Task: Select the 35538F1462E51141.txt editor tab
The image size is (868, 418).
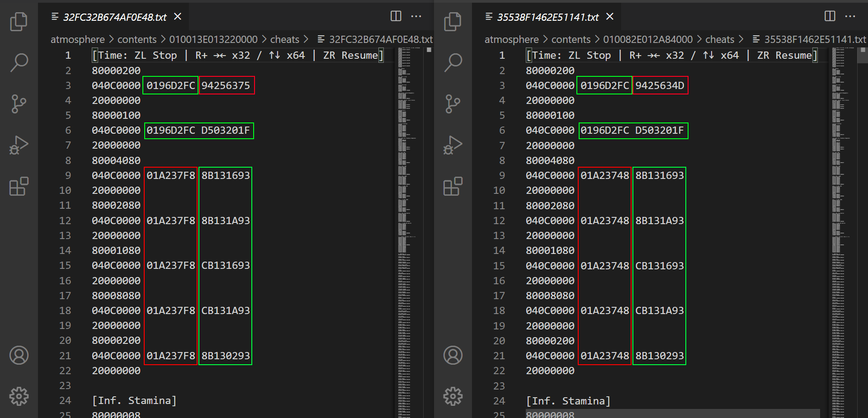Action: [x=547, y=17]
